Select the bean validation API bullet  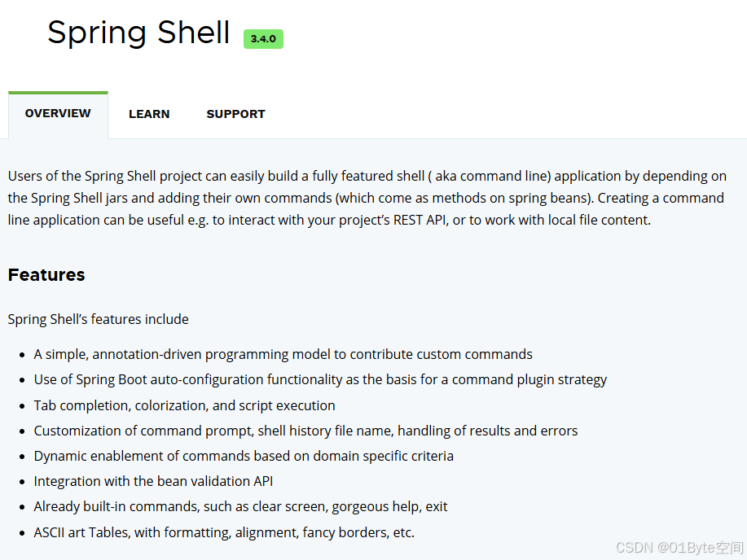[x=153, y=481]
